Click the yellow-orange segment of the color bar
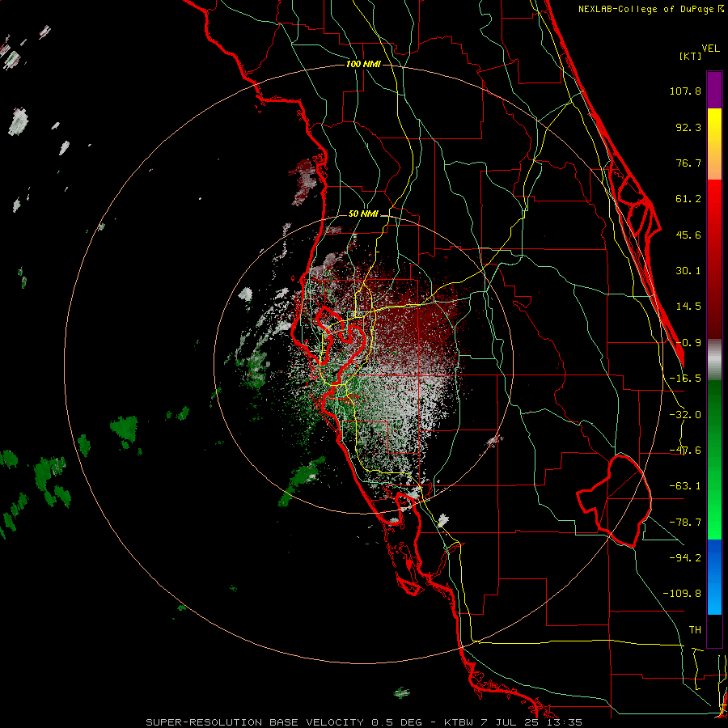 [x=714, y=144]
